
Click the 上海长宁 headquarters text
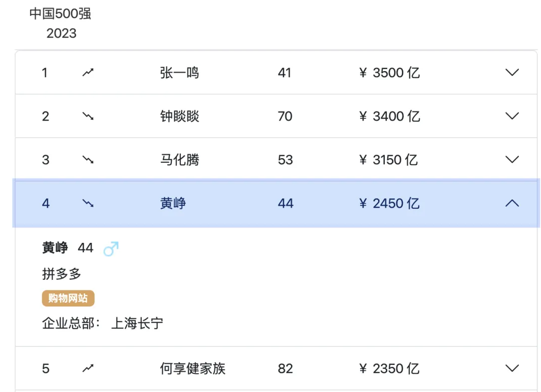137,323
